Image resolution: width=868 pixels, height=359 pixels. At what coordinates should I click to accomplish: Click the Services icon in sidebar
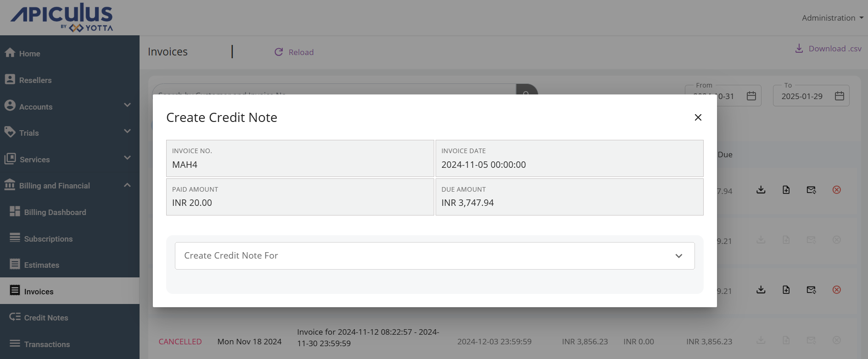pyautogui.click(x=10, y=159)
